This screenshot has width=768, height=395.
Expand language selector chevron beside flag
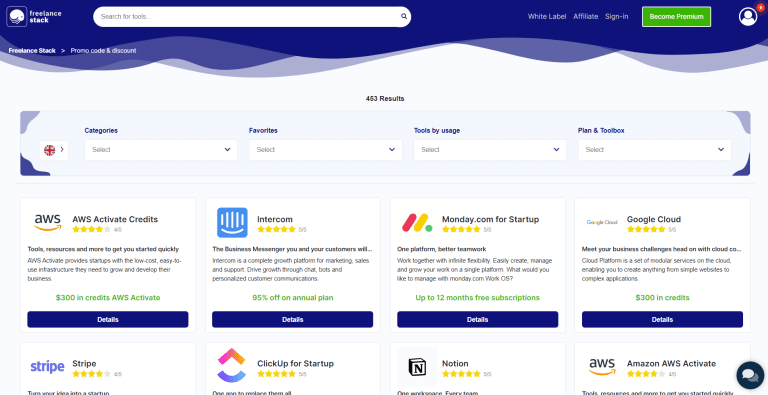pyautogui.click(x=62, y=150)
